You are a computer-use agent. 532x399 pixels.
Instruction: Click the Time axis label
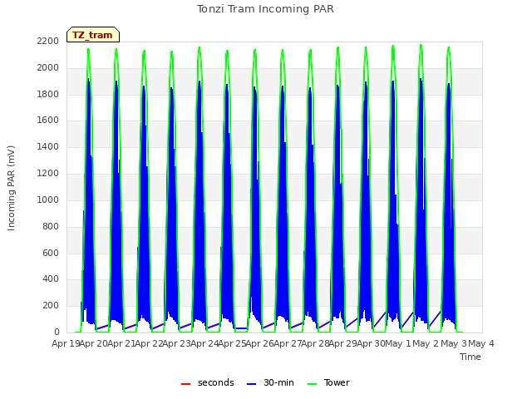(470, 357)
